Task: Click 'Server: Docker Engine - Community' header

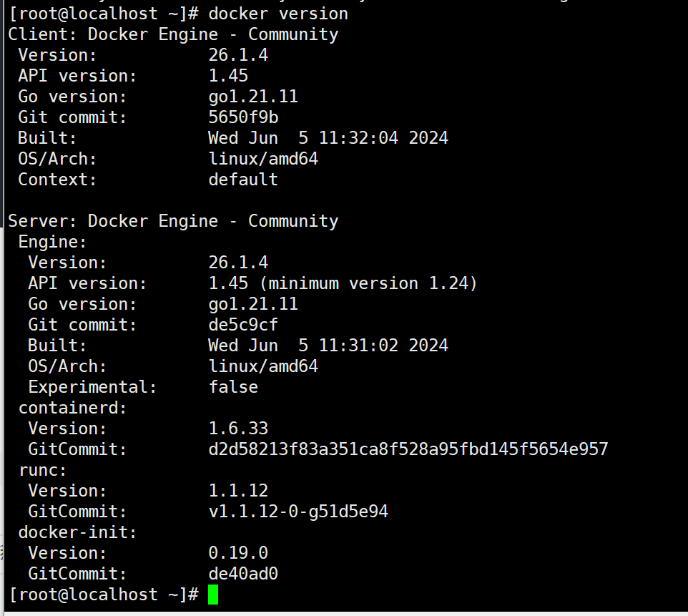Action: (173, 221)
